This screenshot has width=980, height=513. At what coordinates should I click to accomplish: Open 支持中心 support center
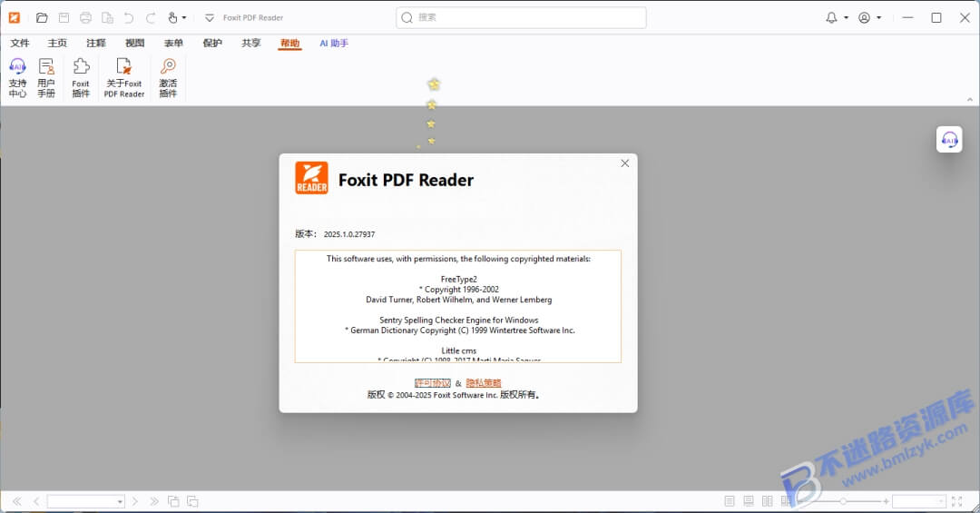coord(17,78)
